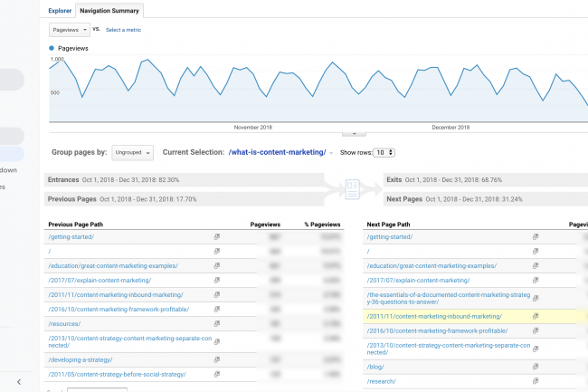Open the Show rows dropdown
Screen dimensions: 588x392
[x=384, y=152]
